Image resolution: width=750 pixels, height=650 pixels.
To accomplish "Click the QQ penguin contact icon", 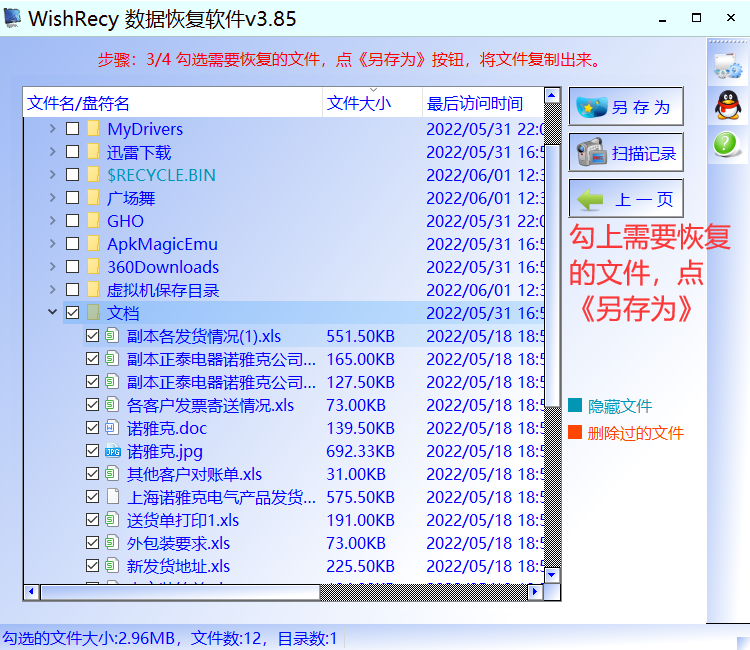I will point(728,104).
